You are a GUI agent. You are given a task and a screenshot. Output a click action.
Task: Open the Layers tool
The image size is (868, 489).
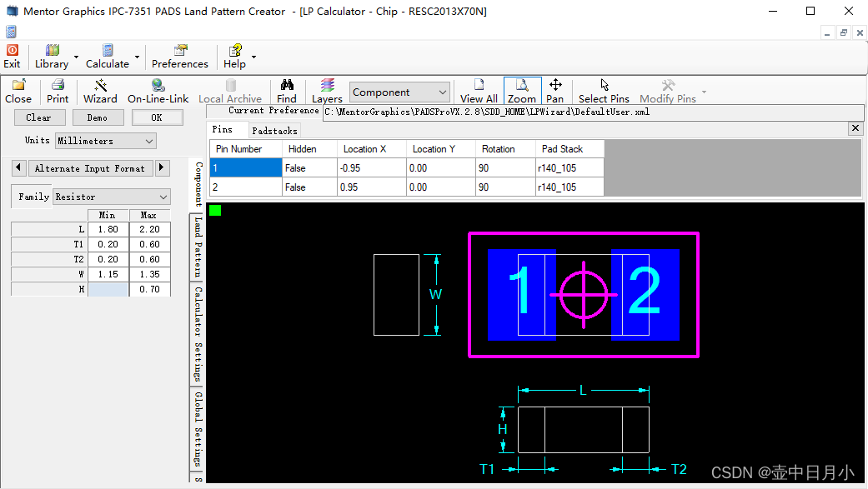tap(327, 92)
